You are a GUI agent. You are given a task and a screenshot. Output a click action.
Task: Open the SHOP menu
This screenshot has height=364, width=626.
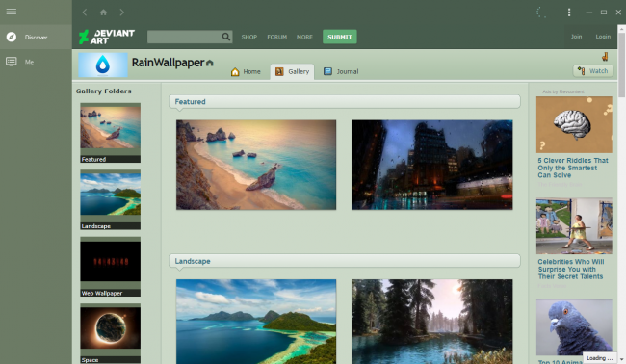tap(249, 37)
